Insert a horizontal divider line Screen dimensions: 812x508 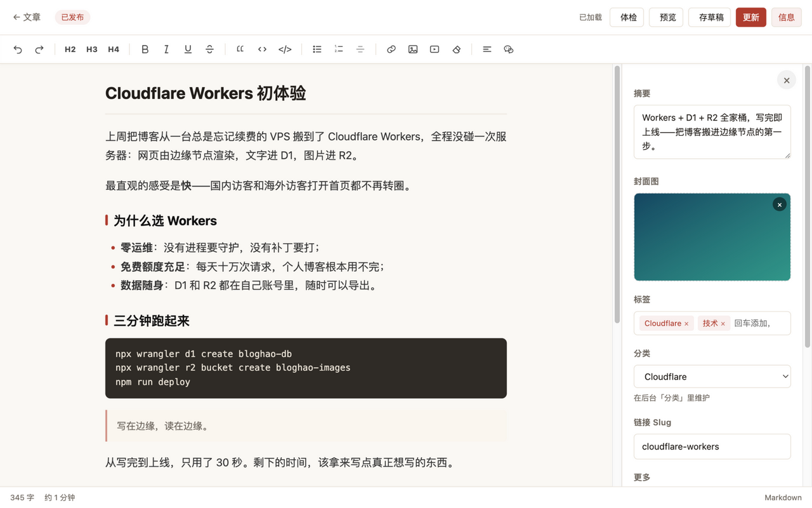[x=360, y=50]
